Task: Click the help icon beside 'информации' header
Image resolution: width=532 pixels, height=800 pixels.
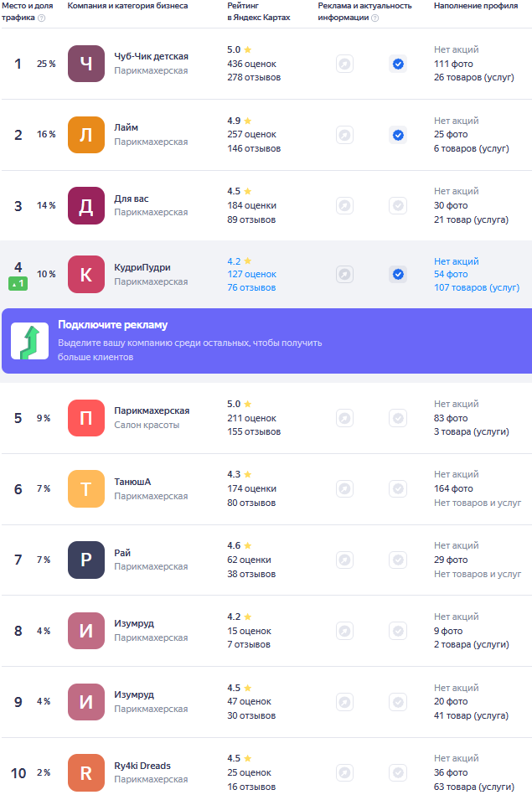Action: pos(375,18)
